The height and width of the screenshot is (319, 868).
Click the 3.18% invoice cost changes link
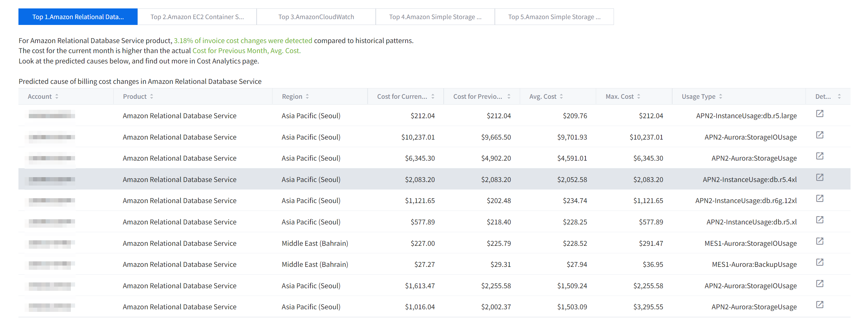(x=243, y=40)
